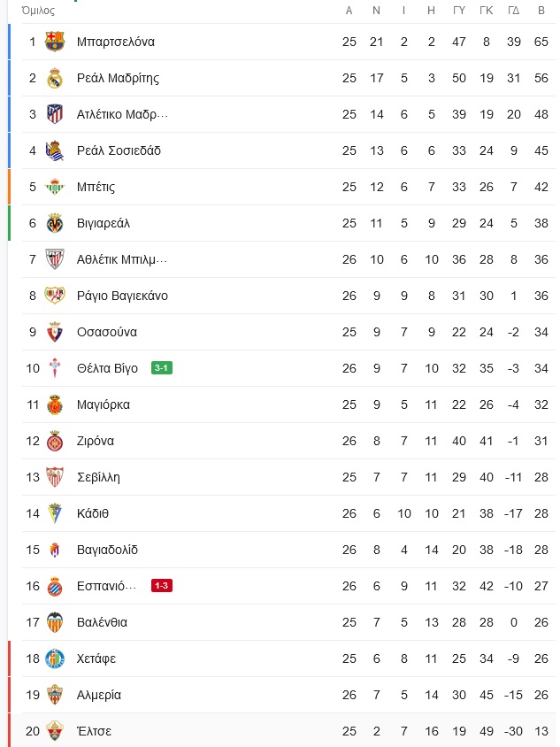
Task: Click the Osasuna crest icon
Action: coord(55,332)
